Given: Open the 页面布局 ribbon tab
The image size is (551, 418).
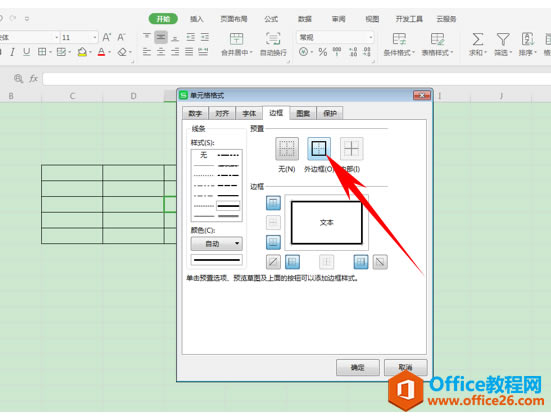Looking at the screenshot, I should 234,19.
